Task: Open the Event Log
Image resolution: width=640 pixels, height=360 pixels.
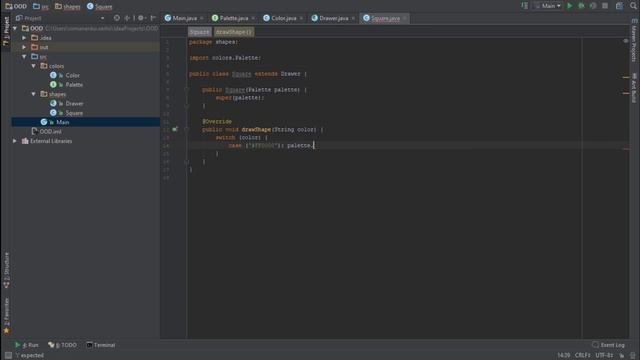Action: 608,345
